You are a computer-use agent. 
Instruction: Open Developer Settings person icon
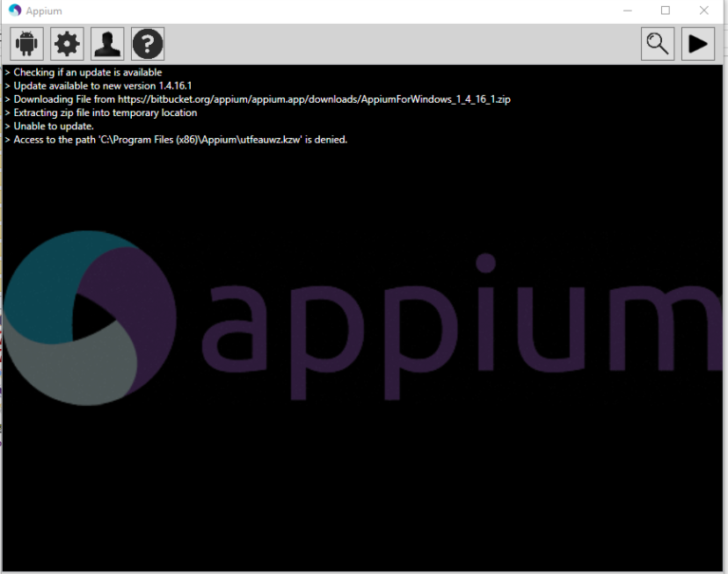coord(107,44)
